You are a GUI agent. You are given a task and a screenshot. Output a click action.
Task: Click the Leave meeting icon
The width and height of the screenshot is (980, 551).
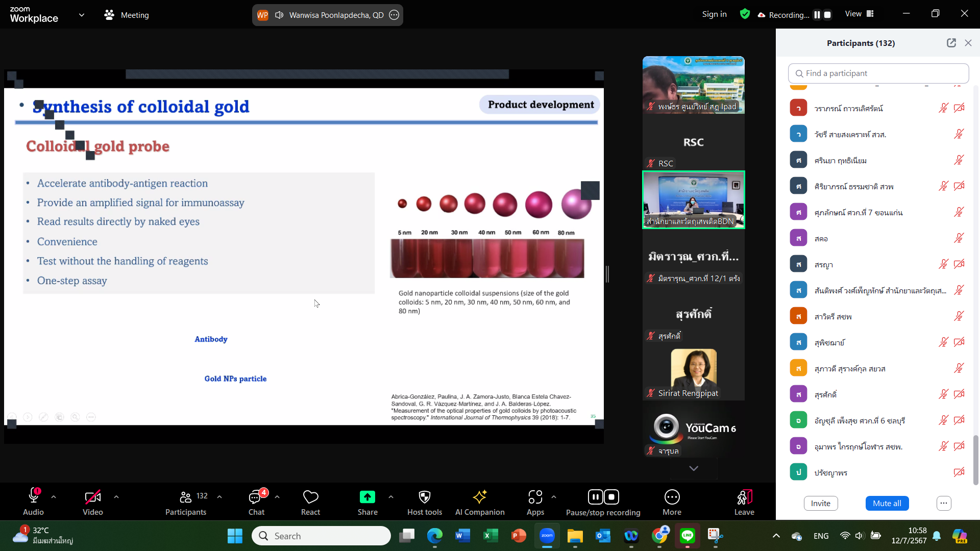744,497
